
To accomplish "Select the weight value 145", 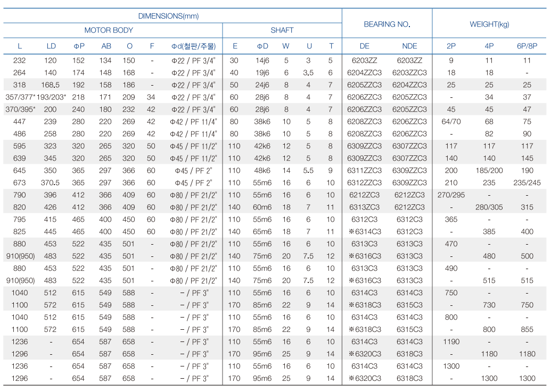I will 527,159.
